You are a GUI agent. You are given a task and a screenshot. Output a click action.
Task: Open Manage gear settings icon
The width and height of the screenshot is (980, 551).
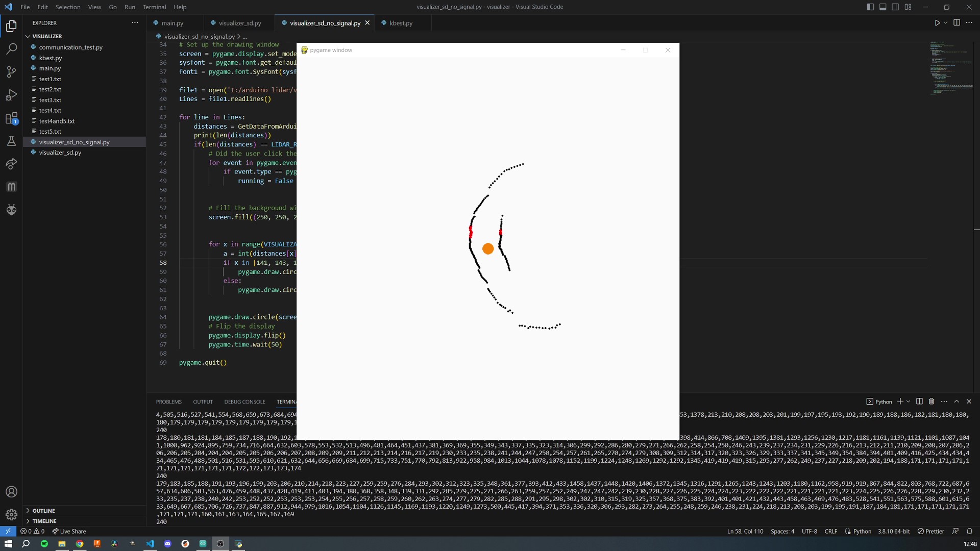pos(11,514)
